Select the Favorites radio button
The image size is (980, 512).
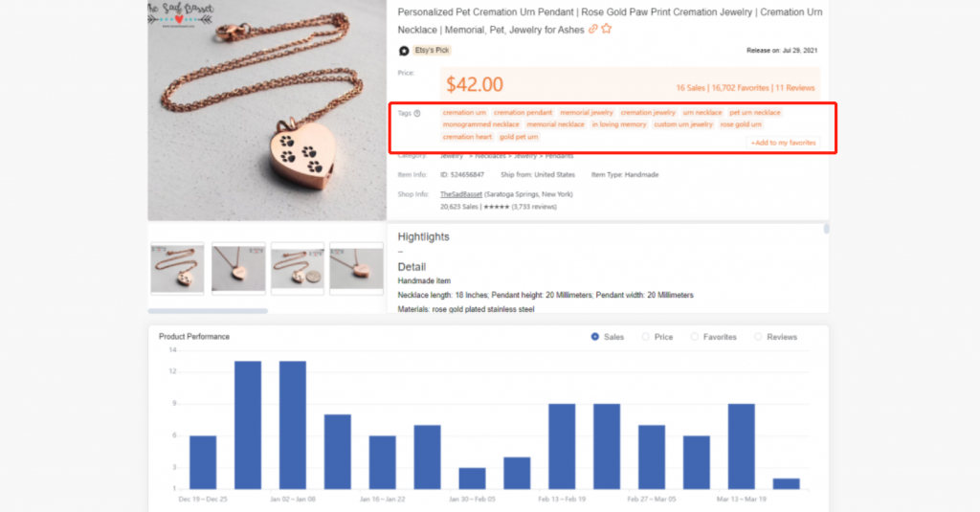695,336
